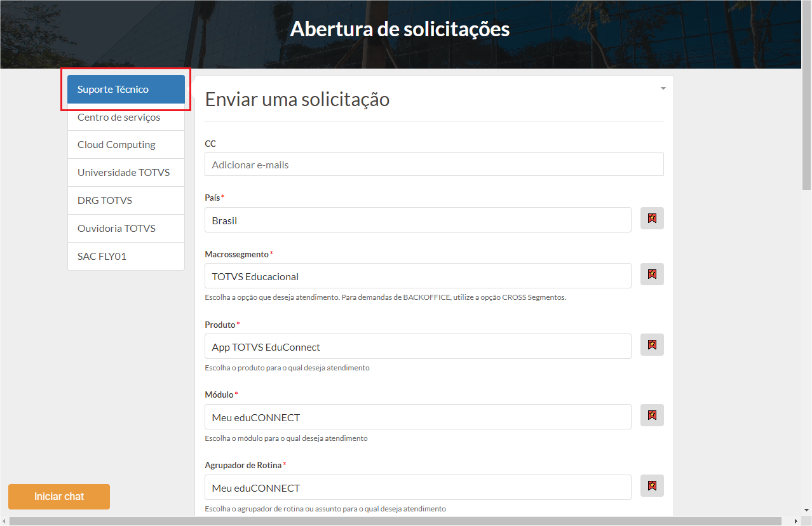Click the scroll-left arrow of horizontal scrollbar
The image size is (812, 526).
pyautogui.click(x=4, y=521)
